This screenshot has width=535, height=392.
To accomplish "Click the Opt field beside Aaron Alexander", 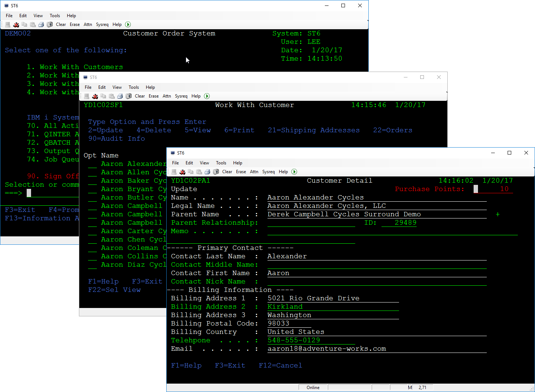I will click(x=92, y=164).
